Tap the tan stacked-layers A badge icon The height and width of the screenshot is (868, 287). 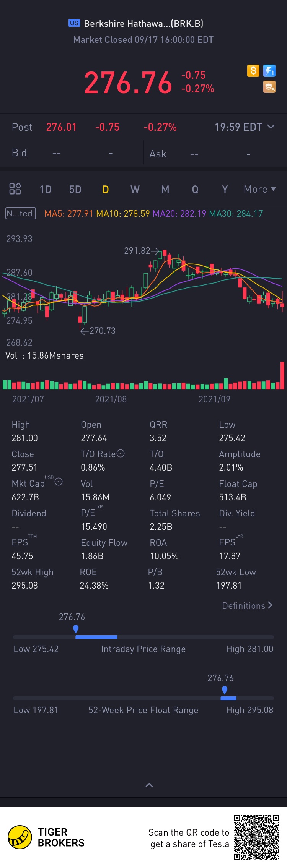(269, 87)
